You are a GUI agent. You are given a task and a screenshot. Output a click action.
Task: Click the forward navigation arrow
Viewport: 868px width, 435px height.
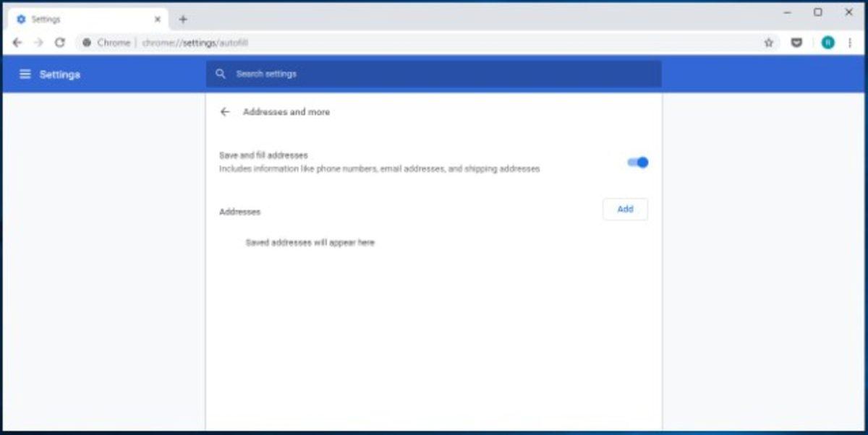(38, 43)
